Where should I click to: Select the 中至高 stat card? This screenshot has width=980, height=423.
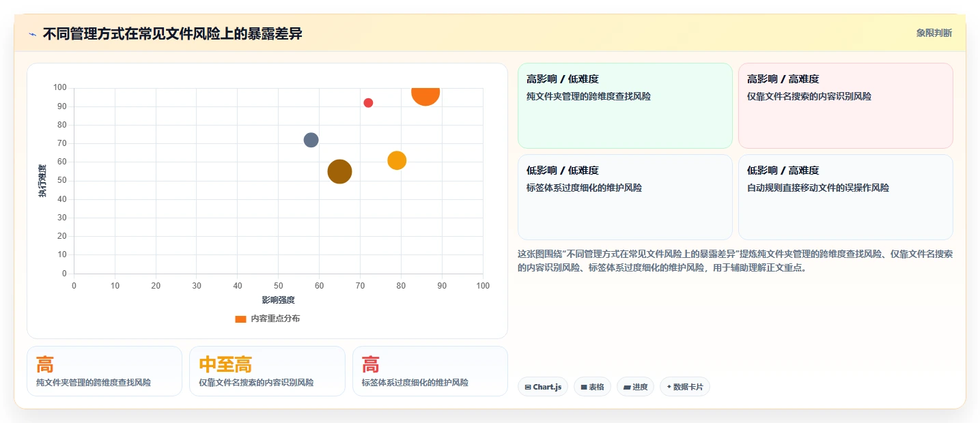267,371
